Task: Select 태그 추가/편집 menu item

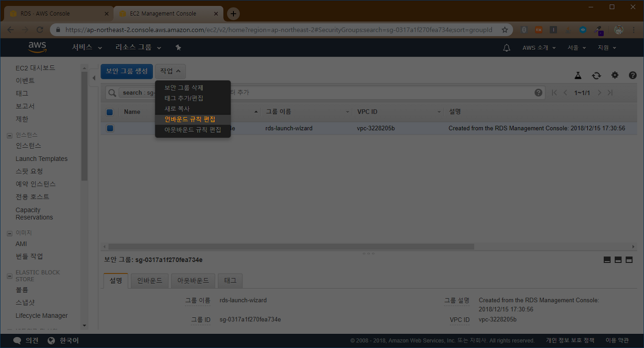Action: [x=193, y=98]
